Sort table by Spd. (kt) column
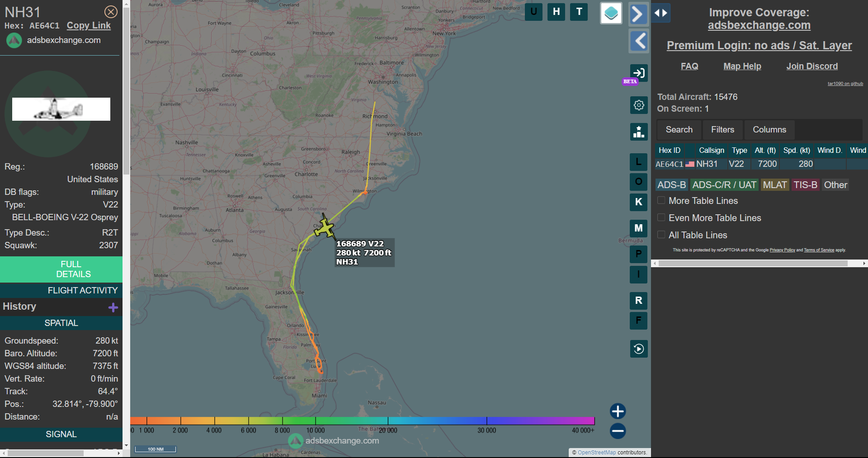Viewport: 868px width, 458px height. tap(797, 150)
